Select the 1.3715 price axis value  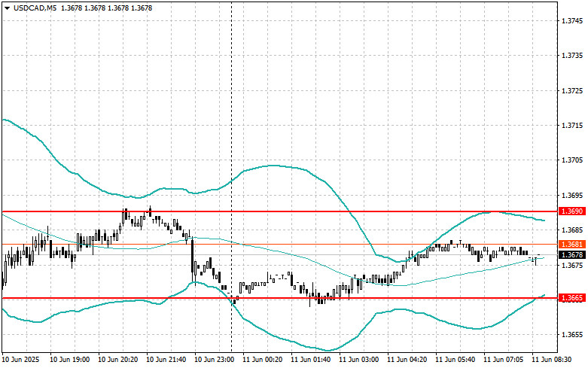click(572, 125)
